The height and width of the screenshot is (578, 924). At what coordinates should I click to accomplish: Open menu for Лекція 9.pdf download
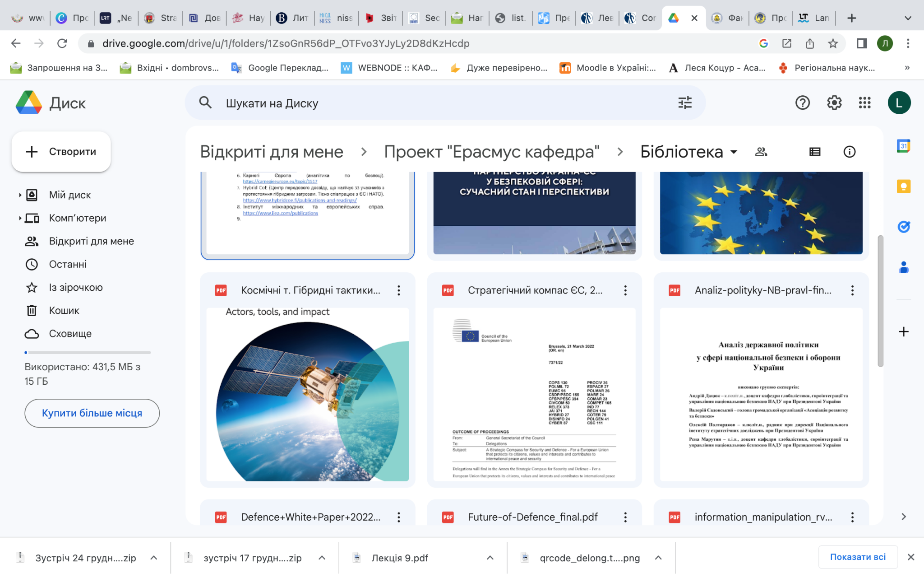[490, 558]
